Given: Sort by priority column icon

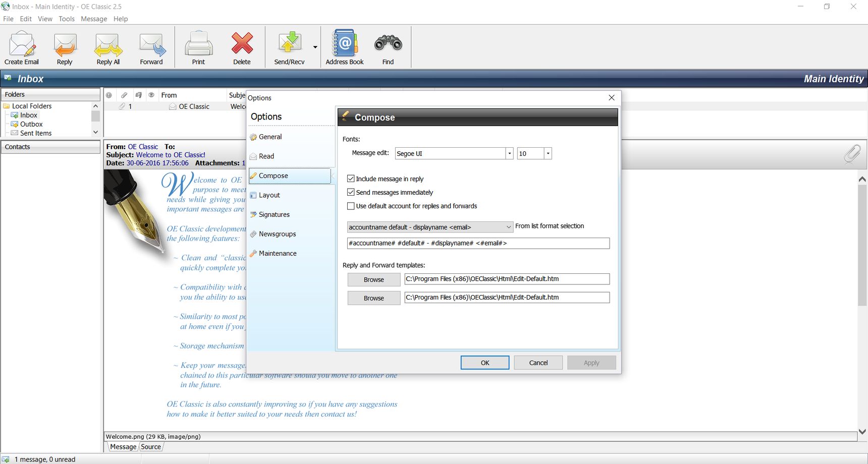Looking at the screenshot, I should [x=109, y=95].
